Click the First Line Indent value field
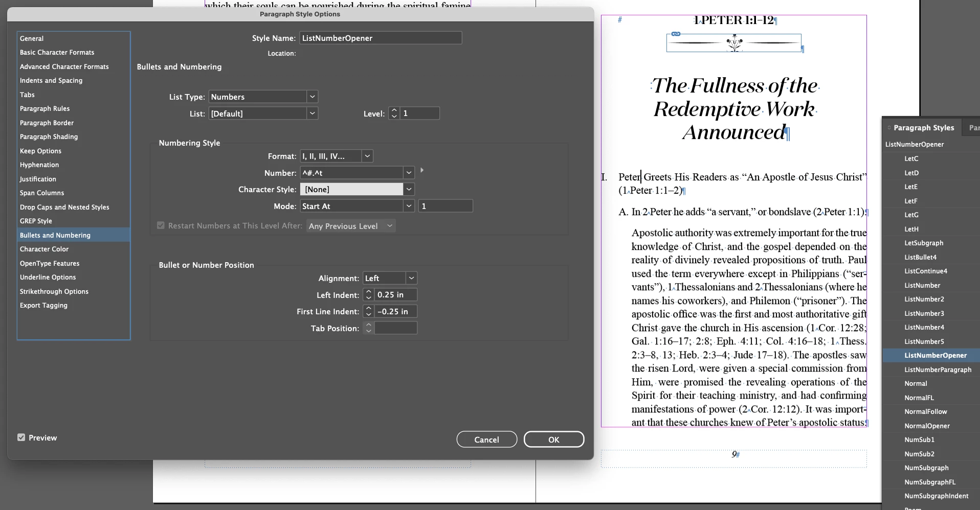 coord(396,311)
